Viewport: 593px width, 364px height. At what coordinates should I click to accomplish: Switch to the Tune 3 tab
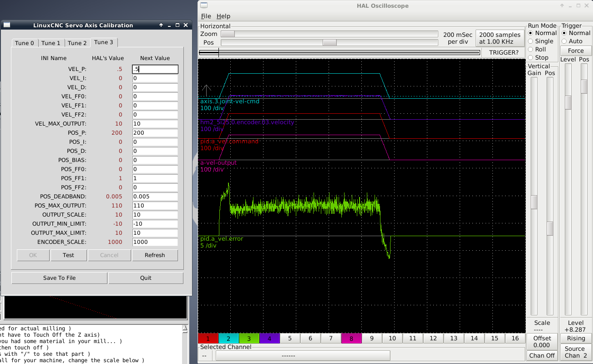(x=104, y=42)
